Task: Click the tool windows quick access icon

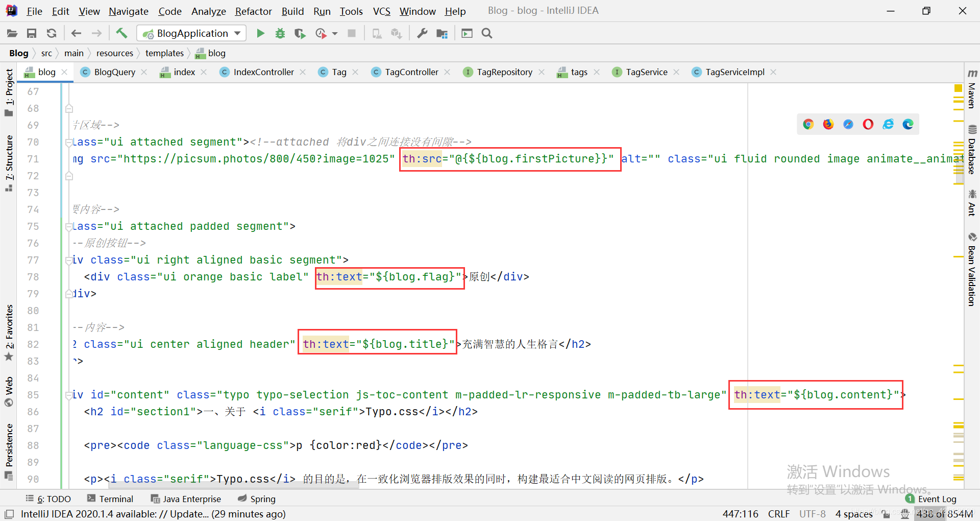Action: pyautogui.click(x=9, y=514)
